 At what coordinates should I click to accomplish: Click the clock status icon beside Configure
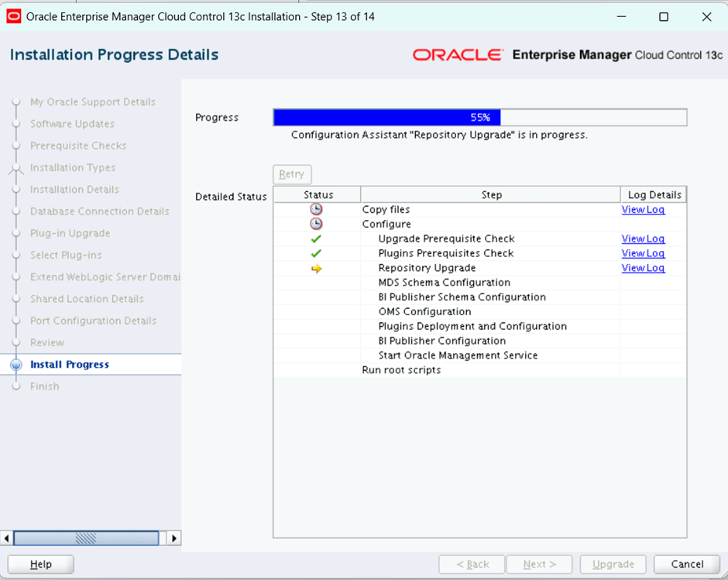(316, 225)
